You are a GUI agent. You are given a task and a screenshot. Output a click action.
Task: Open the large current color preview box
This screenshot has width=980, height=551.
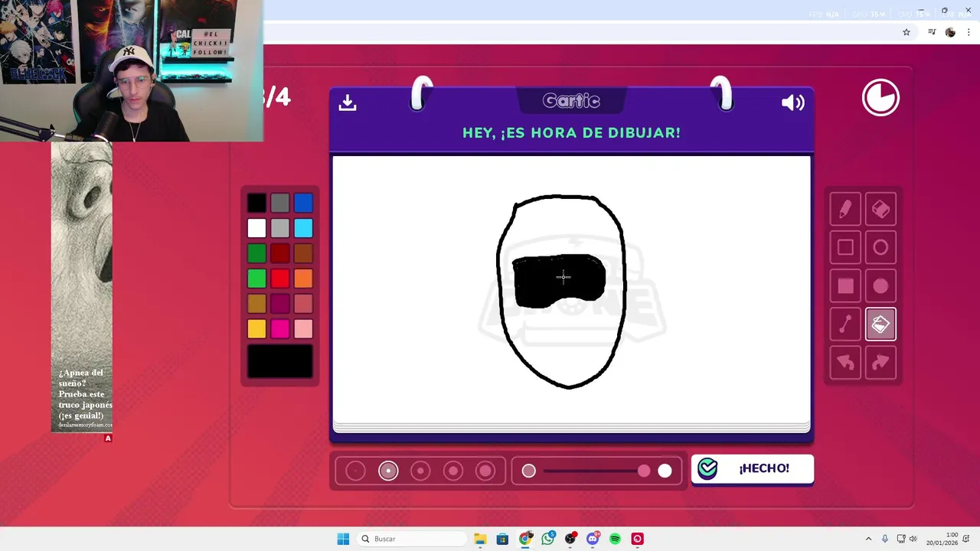(280, 361)
